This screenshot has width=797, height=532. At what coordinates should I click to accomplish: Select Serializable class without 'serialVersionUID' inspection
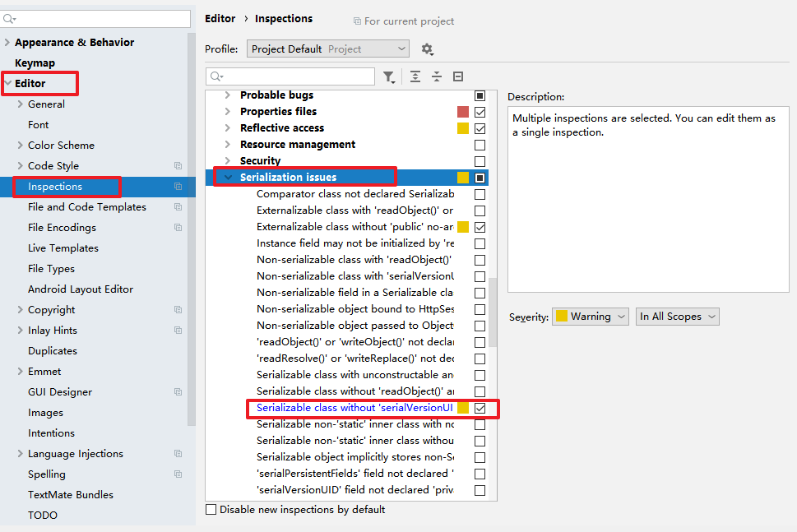(x=354, y=408)
